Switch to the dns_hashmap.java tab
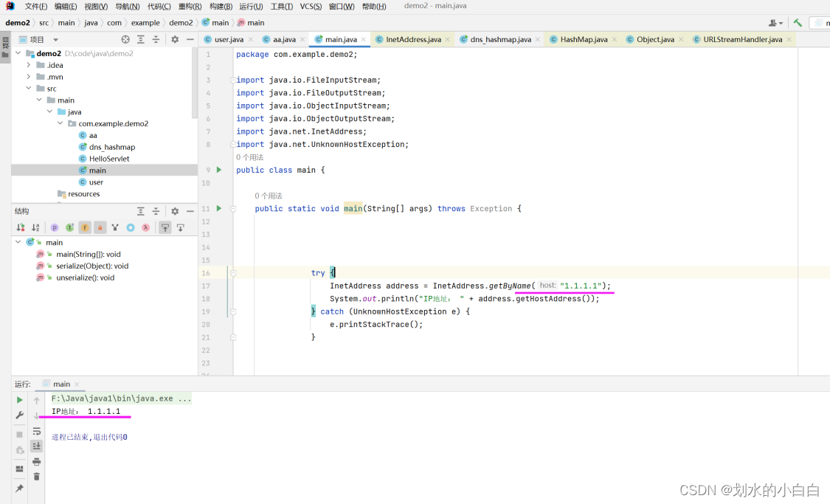 pyautogui.click(x=499, y=39)
